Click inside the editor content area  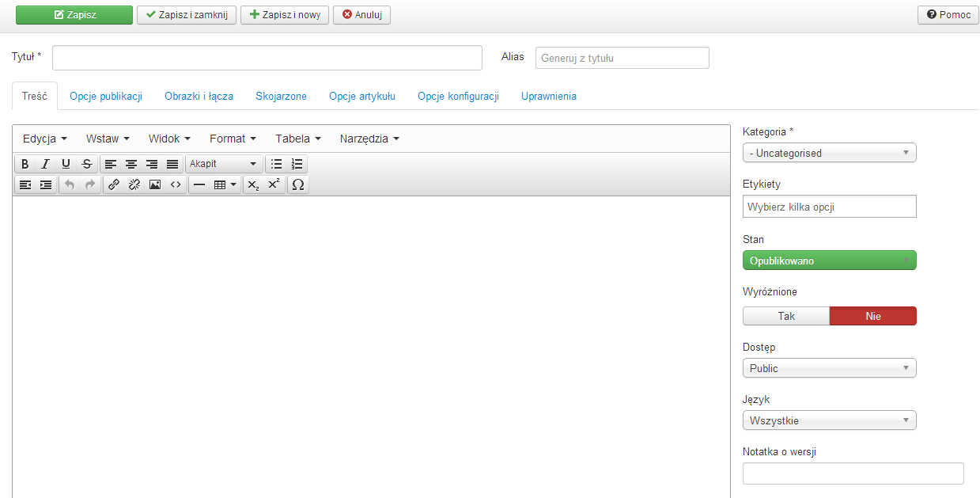click(x=371, y=347)
